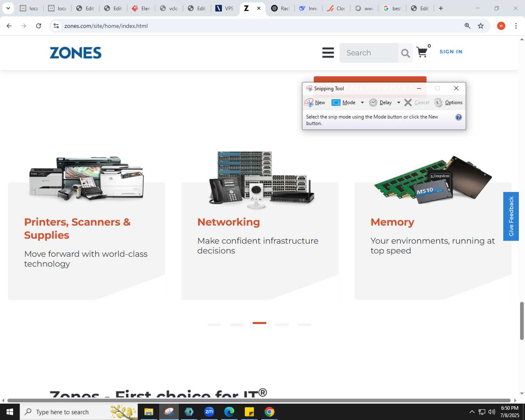Open Printers, Scanners & Supplies heading
The height and width of the screenshot is (420, 525).
[x=77, y=228]
